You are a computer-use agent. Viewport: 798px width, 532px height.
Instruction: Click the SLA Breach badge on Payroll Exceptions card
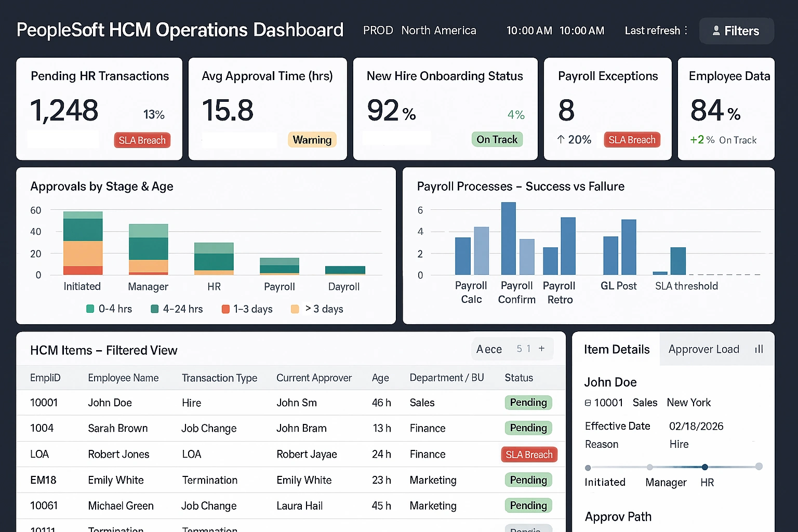point(632,139)
